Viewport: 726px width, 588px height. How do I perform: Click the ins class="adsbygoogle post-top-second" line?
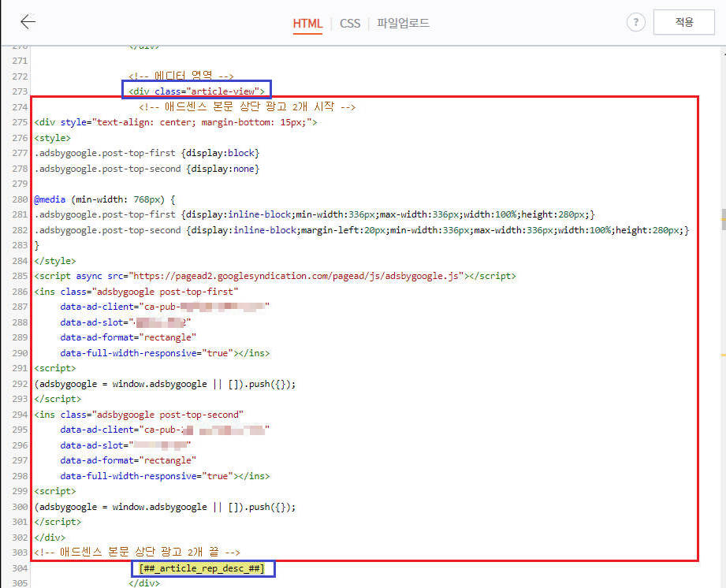(x=139, y=415)
